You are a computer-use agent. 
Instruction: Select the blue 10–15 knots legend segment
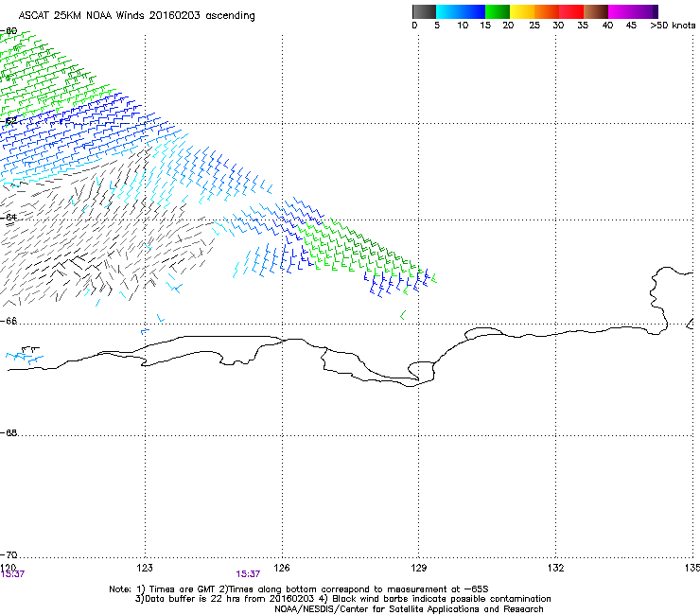pos(473,11)
